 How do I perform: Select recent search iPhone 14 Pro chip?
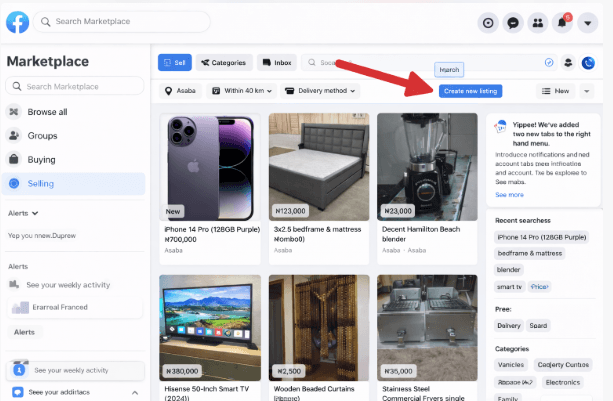pos(541,237)
